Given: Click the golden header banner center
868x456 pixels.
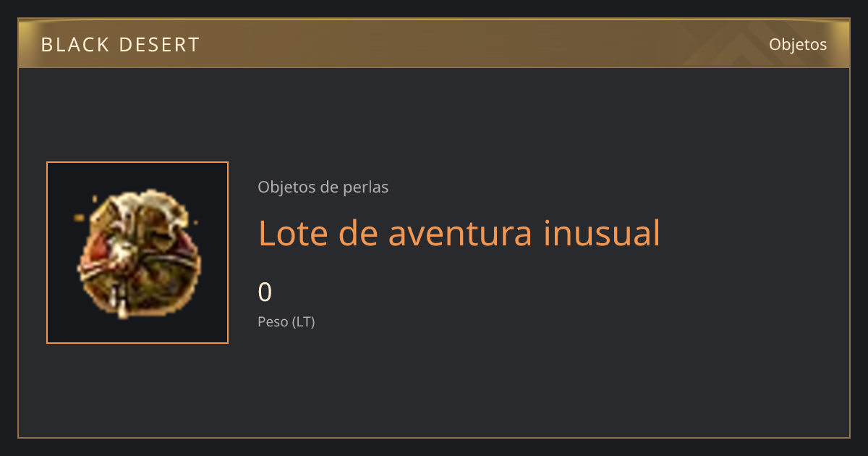Looking at the screenshot, I should (434, 43).
